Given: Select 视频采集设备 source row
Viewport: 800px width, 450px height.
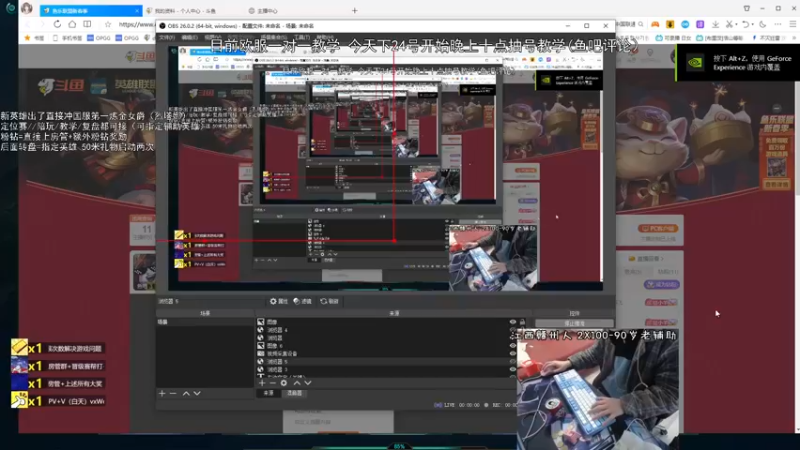Looking at the screenshot, I should [x=383, y=353].
